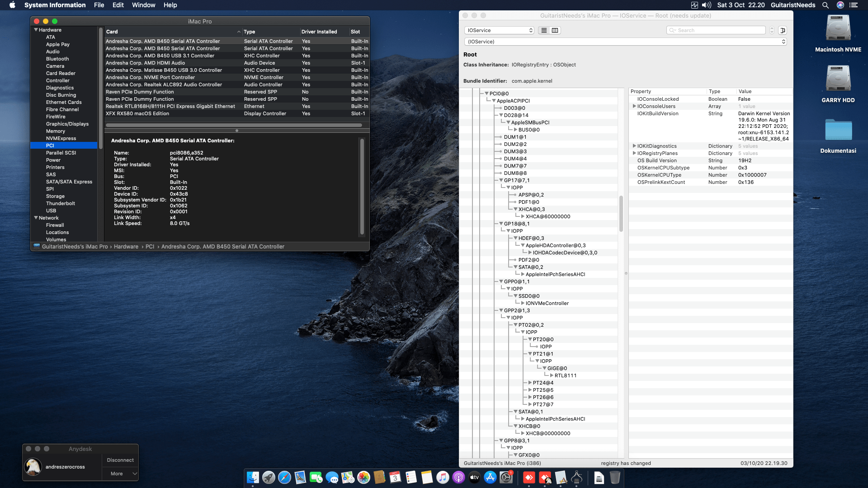Viewport: 868px width, 488px height.
Task: Open the Window menu
Action: pyautogui.click(x=143, y=5)
